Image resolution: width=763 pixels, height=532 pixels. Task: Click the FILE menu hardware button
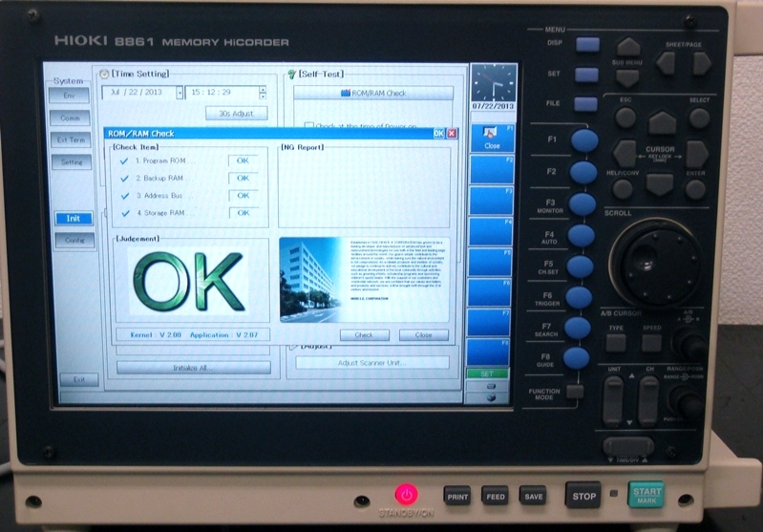[585, 104]
